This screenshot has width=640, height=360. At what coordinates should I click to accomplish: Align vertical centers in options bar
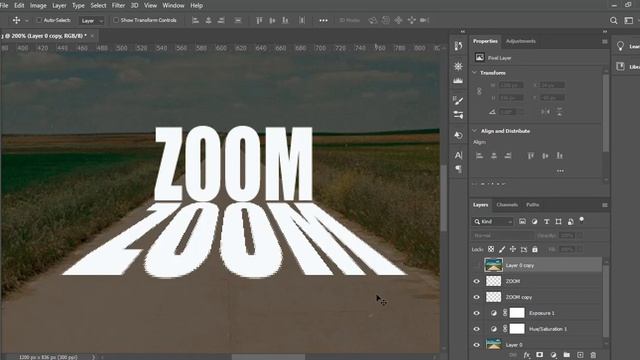click(x=272, y=20)
